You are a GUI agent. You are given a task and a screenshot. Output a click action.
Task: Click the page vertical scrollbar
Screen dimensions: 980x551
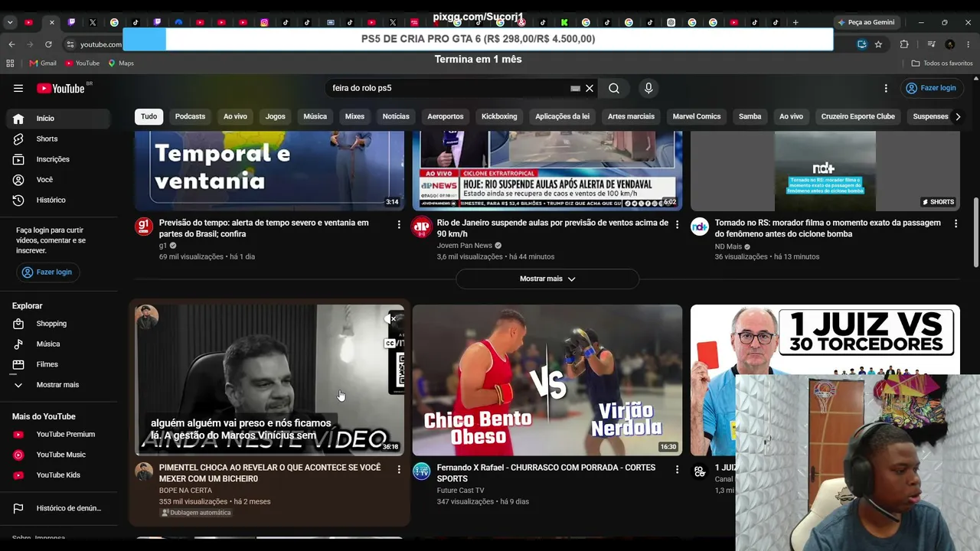click(975, 233)
